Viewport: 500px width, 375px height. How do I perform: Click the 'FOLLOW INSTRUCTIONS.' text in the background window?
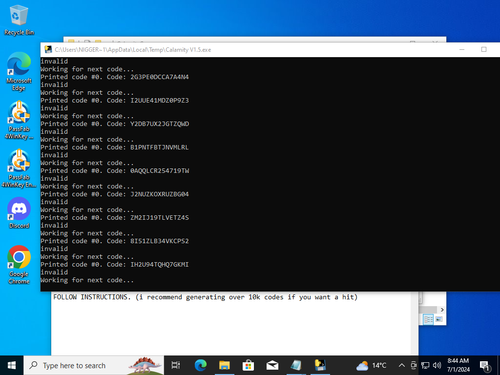(x=92, y=297)
